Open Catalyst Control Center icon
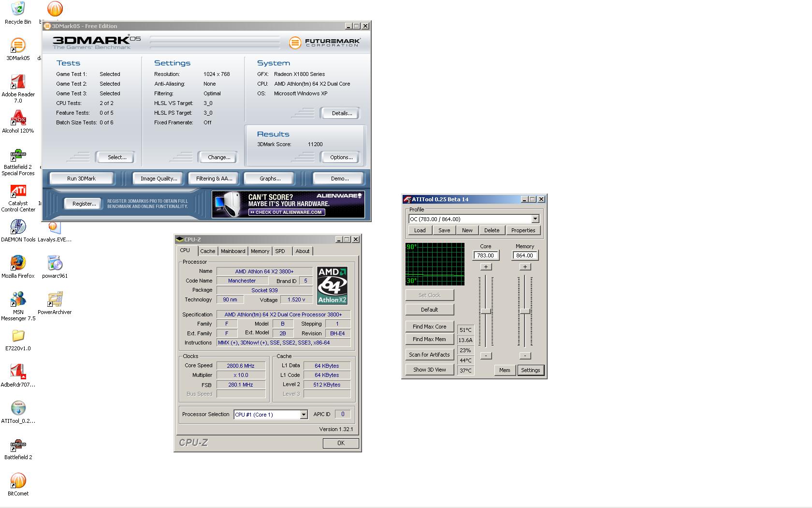Image resolution: width=812 pixels, height=508 pixels. 18,198
